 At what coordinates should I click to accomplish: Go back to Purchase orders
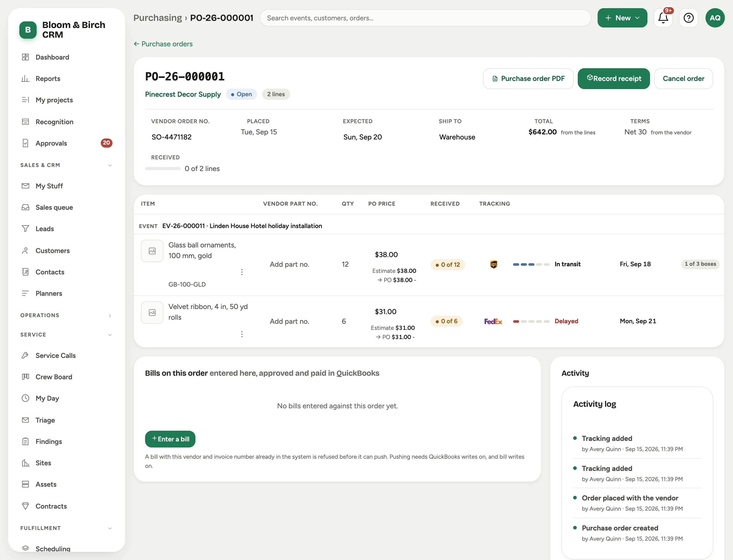coord(163,44)
